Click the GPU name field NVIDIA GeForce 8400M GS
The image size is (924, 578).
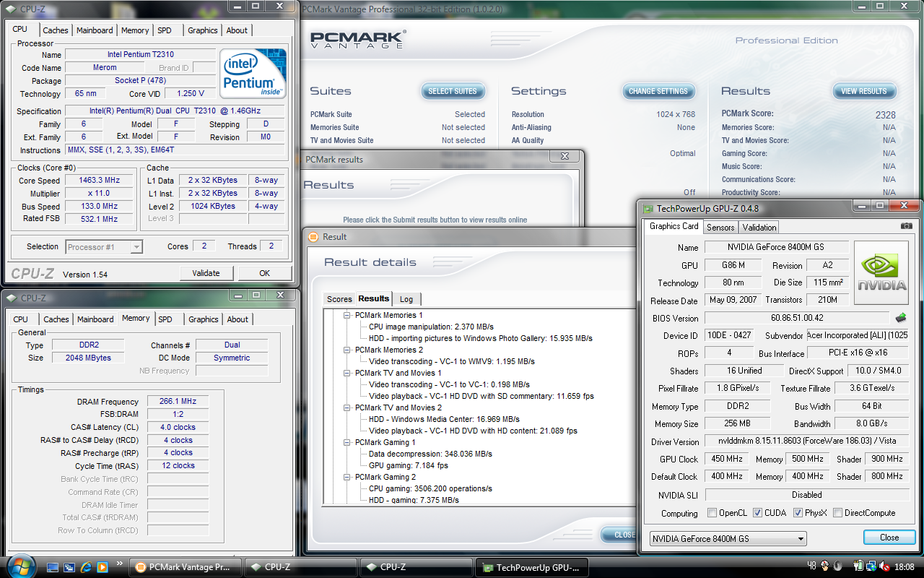point(777,248)
